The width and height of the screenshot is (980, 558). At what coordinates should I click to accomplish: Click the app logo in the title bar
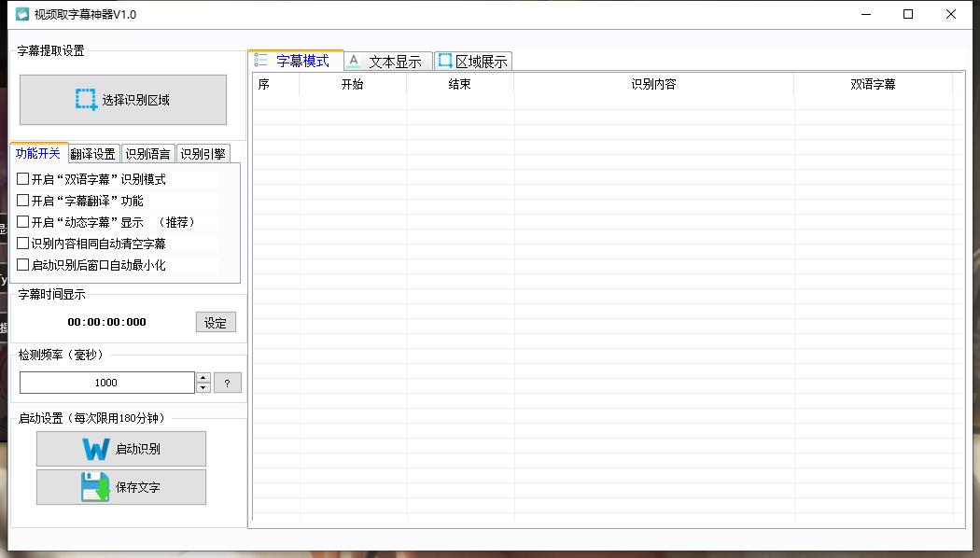click(22, 14)
